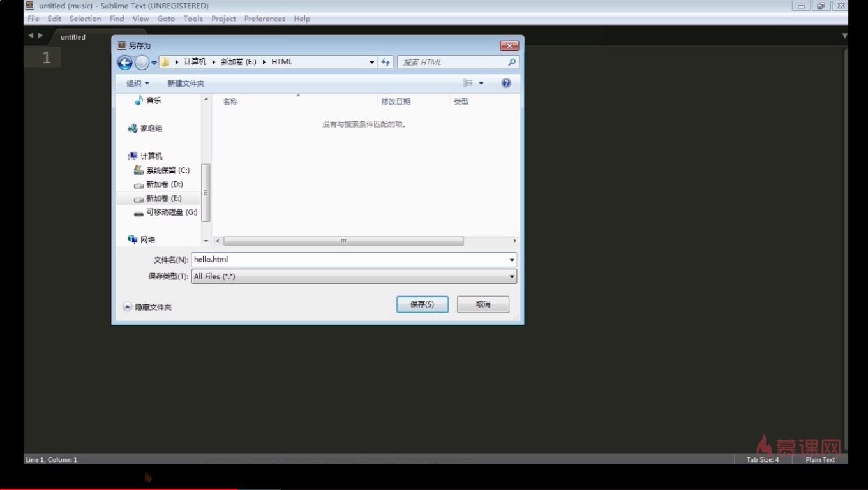Open the View menu
This screenshot has width=868, height=490.
pyautogui.click(x=140, y=19)
